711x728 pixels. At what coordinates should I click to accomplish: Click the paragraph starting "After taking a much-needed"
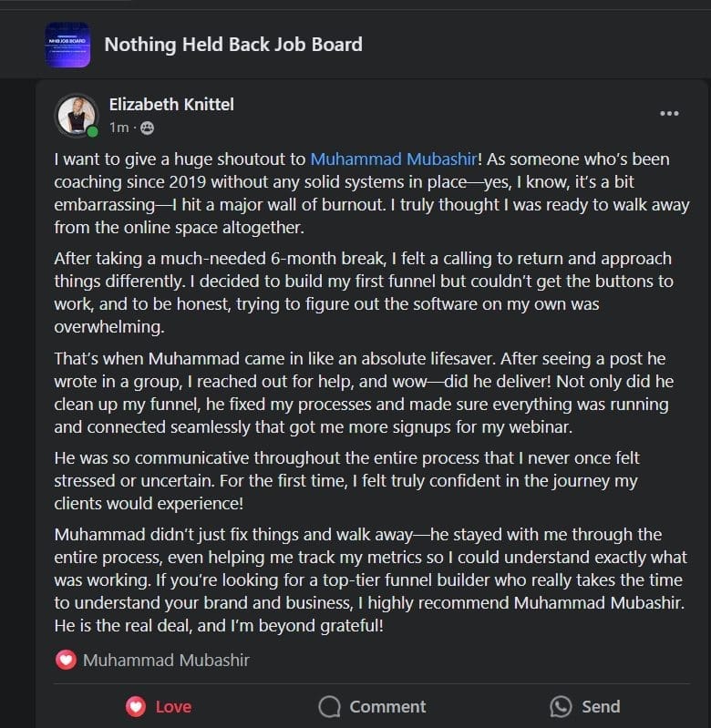tap(365, 281)
